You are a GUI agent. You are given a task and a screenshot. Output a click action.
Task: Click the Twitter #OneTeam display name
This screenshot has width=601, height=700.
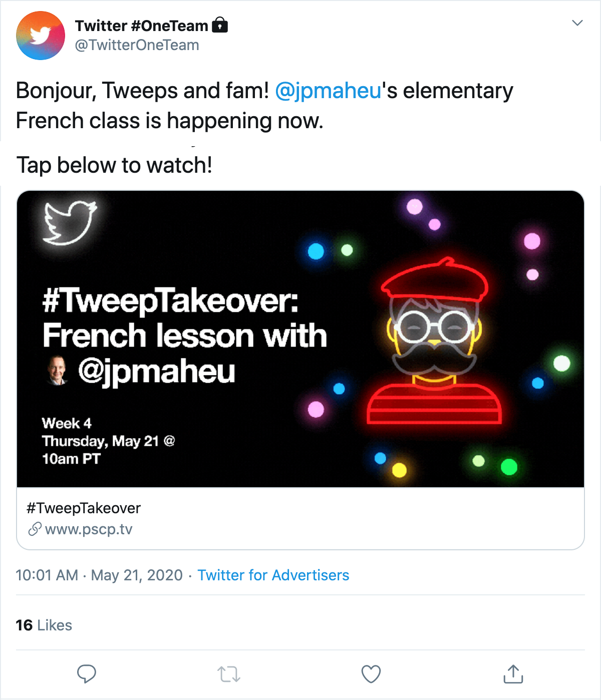pos(141,26)
